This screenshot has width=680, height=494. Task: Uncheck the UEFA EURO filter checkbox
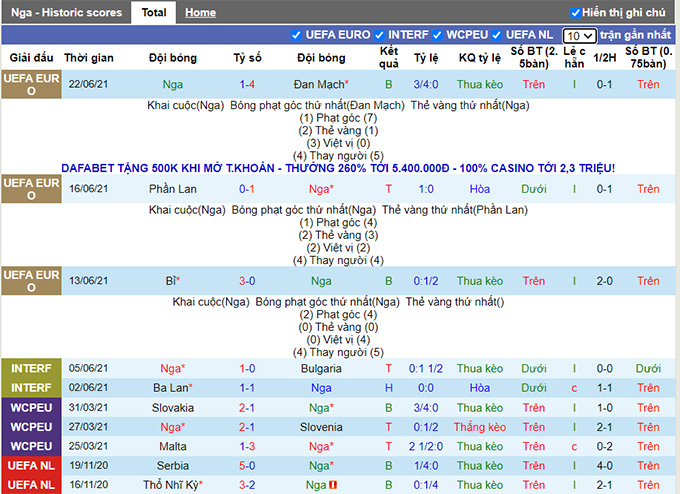(295, 35)
